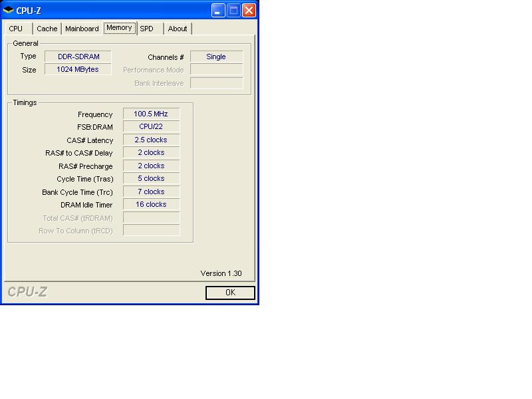This screenshot has height=399, width=532.
Task: Click the RAS# to CAS# Delay value
Action: coord(152,152)
